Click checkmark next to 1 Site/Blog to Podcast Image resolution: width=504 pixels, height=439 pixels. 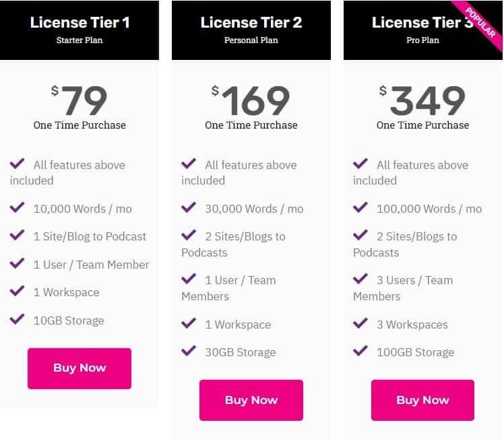click(x=17, y=236)
